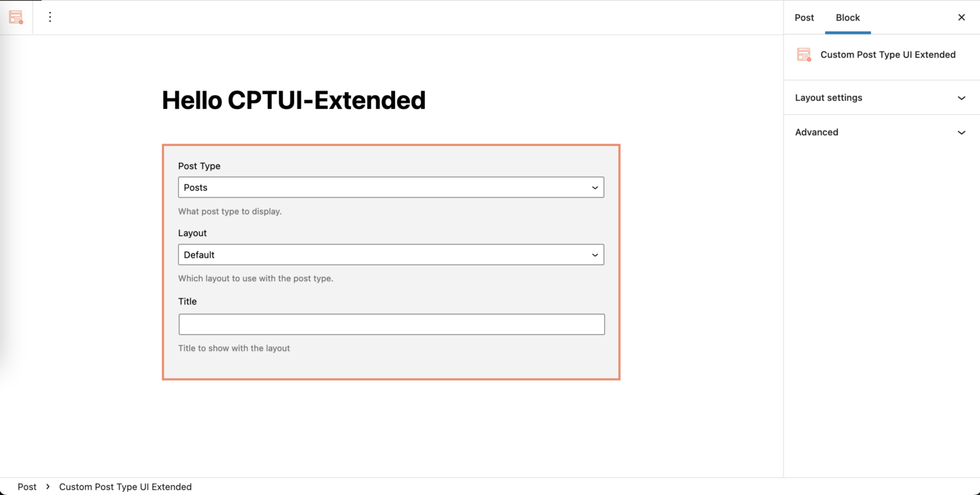Click the post title Hello CPTUI-Extended
The width and height of the screenshot is (980, 495).
click(x=293, y=100)
